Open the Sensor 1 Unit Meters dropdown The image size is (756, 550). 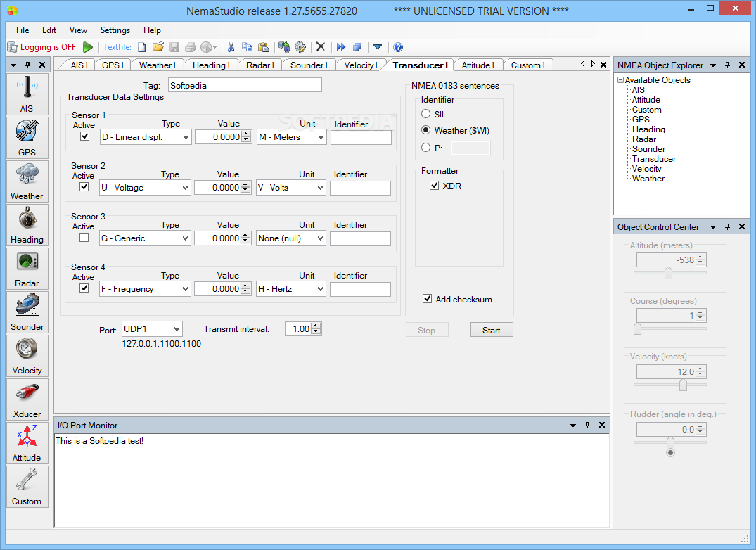click(292, 137)
